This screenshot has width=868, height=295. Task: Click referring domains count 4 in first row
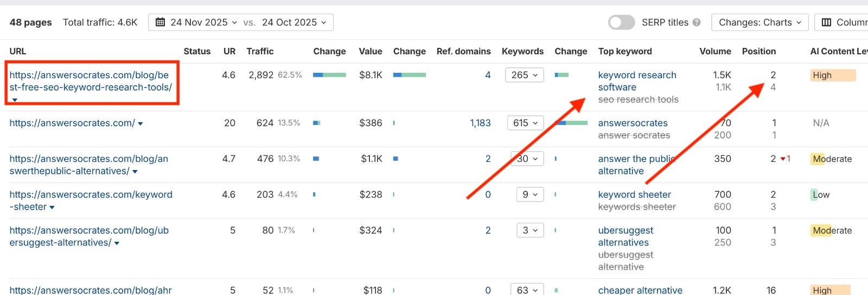(488, 75)
